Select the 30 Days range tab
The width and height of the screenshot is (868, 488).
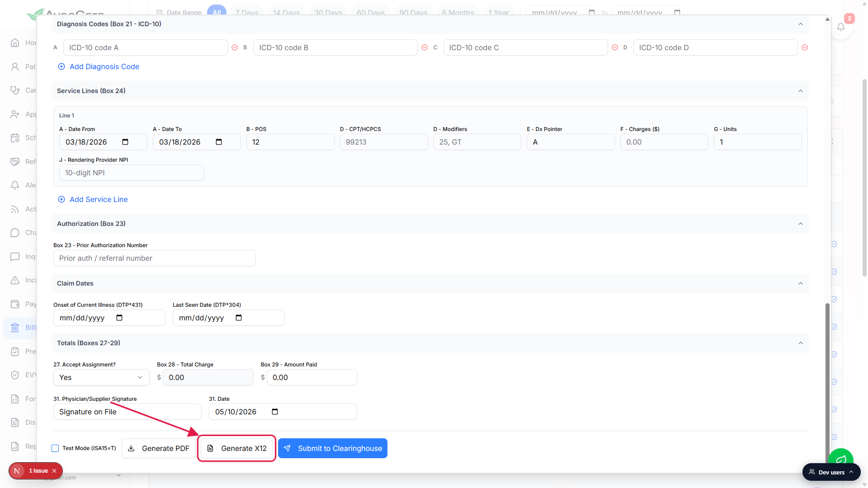tap(328, 12)
